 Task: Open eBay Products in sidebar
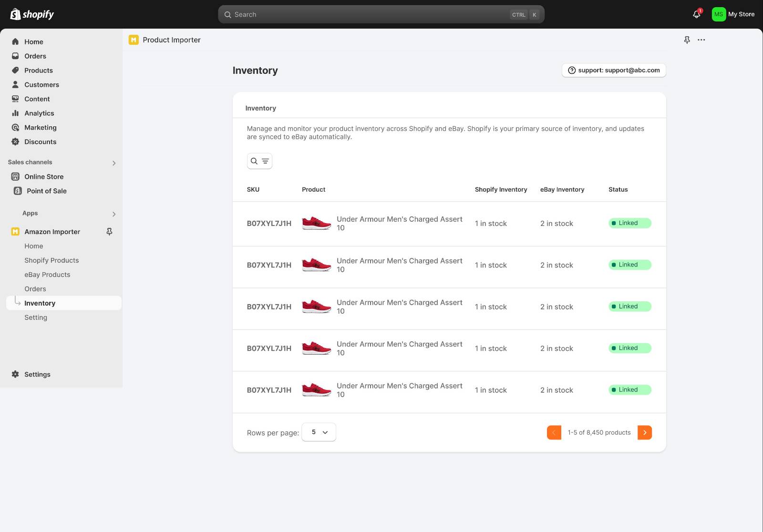tap(47, 275)
